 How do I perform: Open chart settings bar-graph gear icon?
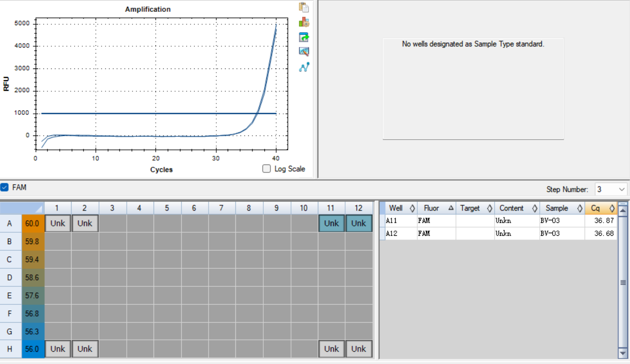tap(304, 22)
